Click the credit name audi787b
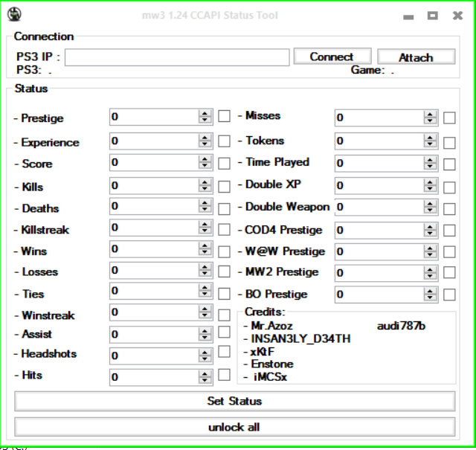 click(401, 326)
